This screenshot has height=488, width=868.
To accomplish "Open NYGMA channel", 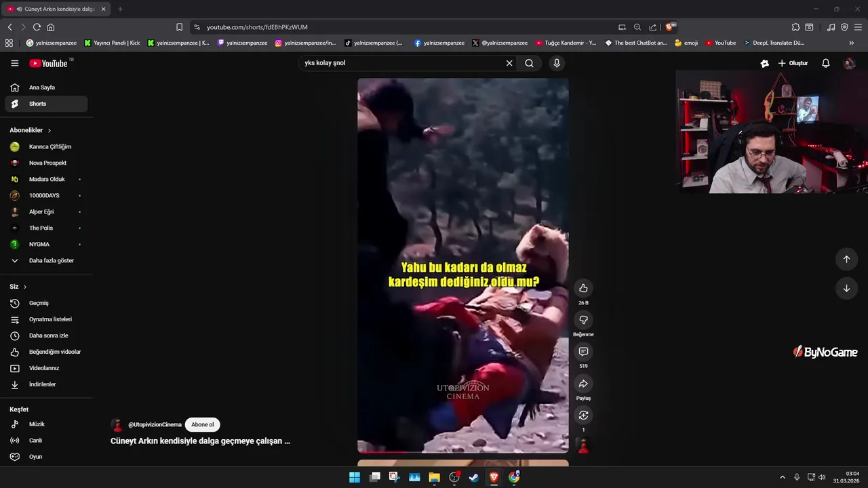I will pyautogui.click(x=46, y=244).
